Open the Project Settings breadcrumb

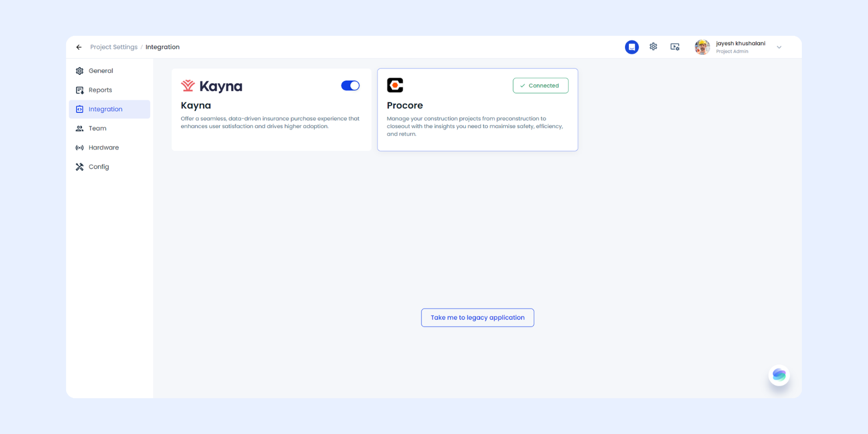114,47
